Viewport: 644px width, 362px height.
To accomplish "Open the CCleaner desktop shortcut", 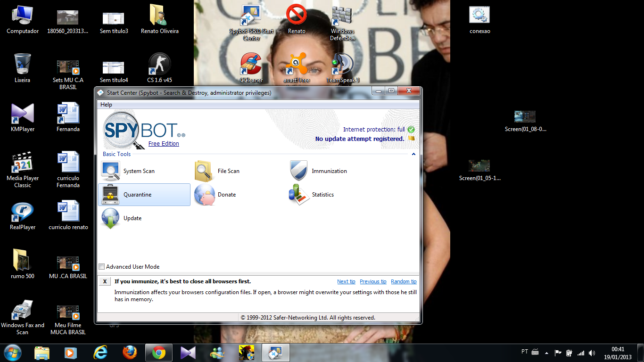I will click(251, 66).
